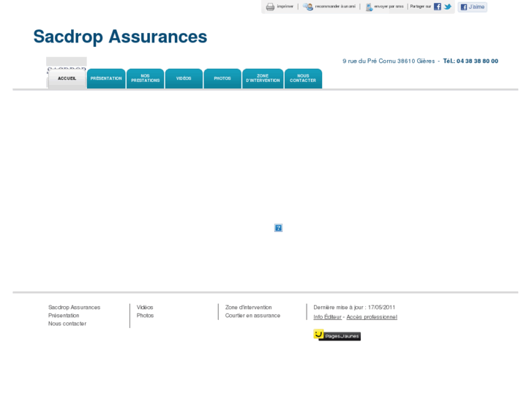The height and width of the screenshot is (399, 532).
Task: Click the recommander à un ami icon
Action: [308, 7]
